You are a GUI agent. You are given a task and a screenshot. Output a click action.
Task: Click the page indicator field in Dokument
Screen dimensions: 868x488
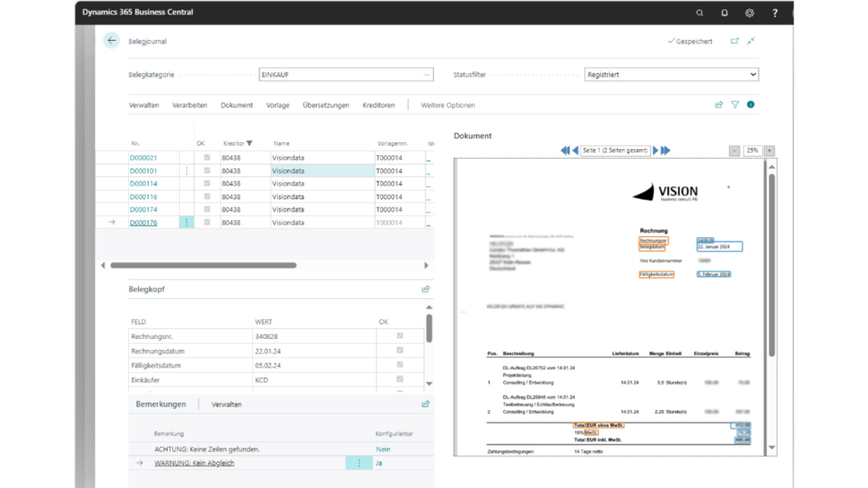click(x=615, y=151)
